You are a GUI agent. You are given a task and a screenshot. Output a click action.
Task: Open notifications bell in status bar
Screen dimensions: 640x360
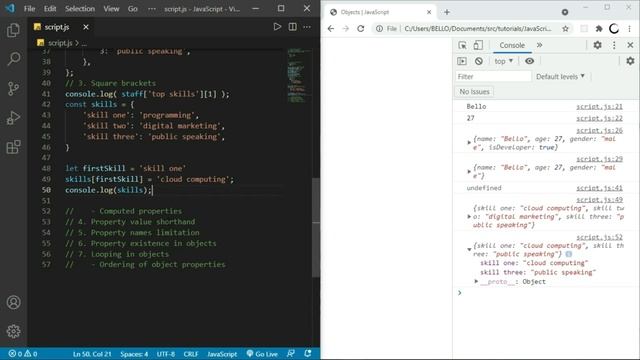tap(308, 354)
